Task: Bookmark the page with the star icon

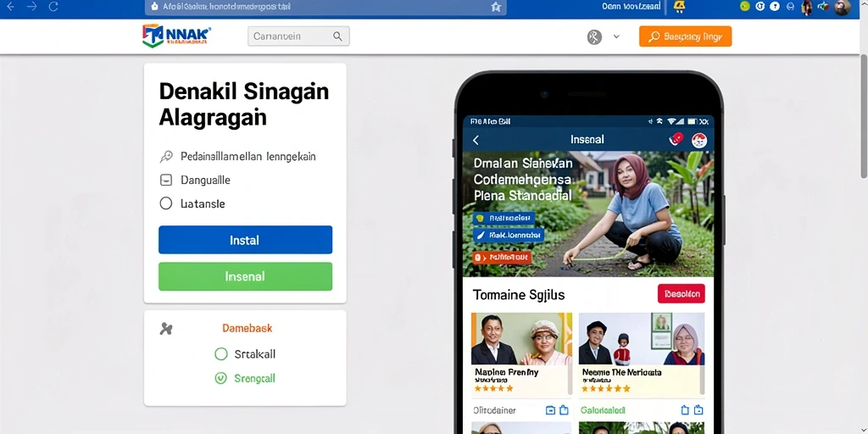Action: tap(495, 7)
